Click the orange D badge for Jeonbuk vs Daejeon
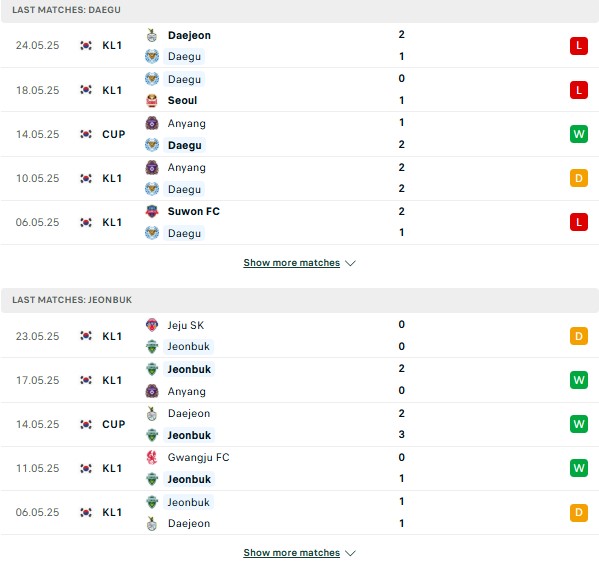The image size is (599, 571). click(x=578, y=512)
